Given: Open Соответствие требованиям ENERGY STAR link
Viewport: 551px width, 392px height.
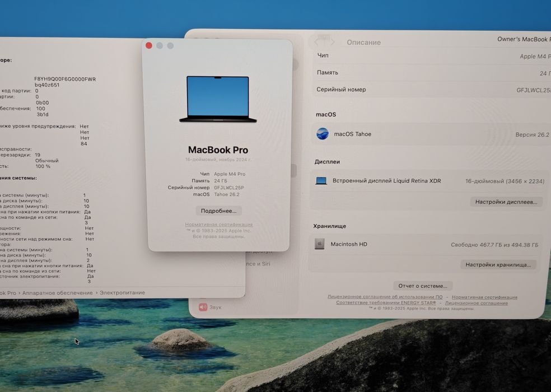Looking at the screenshot, I should (386, 303).
